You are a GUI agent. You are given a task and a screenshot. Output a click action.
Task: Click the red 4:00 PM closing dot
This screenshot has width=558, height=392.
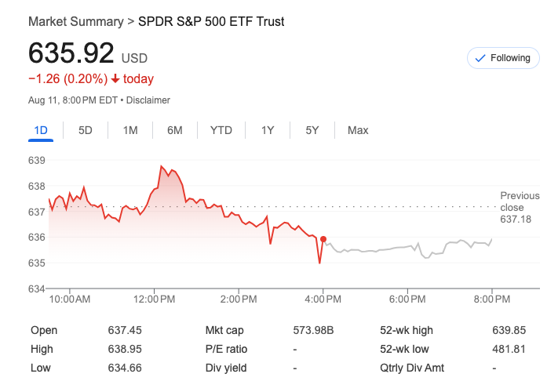tap(323, 239)
